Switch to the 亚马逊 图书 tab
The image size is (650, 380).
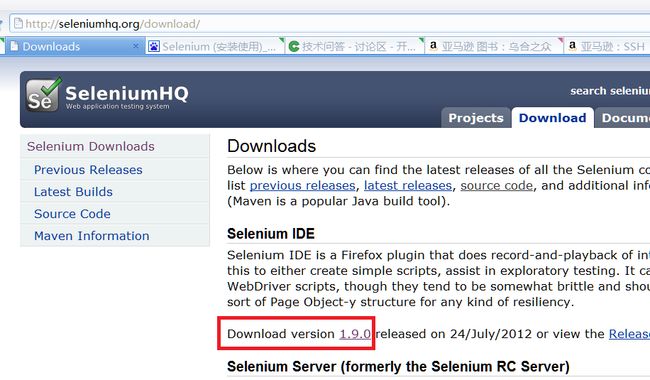pyautogui.click(x=494, y=46)
